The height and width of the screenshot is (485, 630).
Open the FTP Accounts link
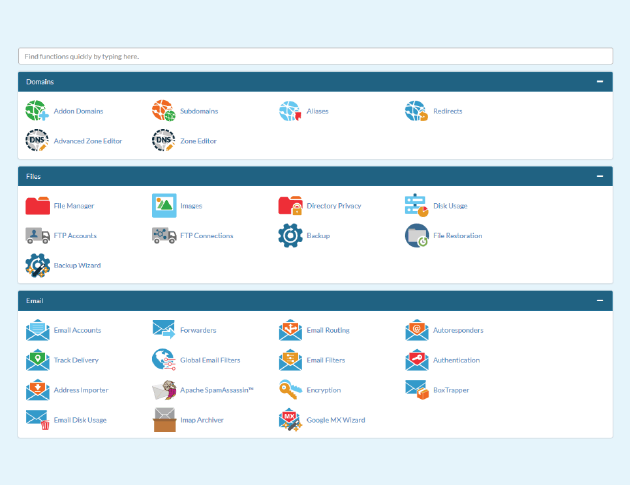point(75,236)
